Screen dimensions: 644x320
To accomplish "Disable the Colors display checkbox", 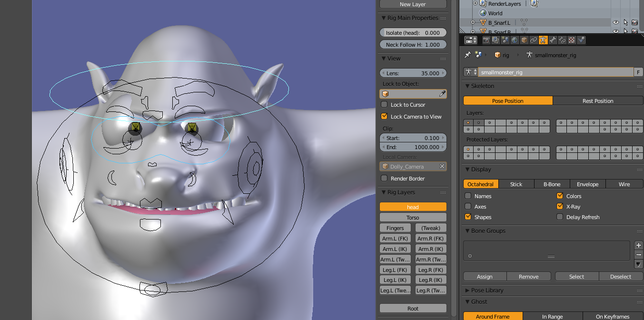I will (x=560, y=196).
